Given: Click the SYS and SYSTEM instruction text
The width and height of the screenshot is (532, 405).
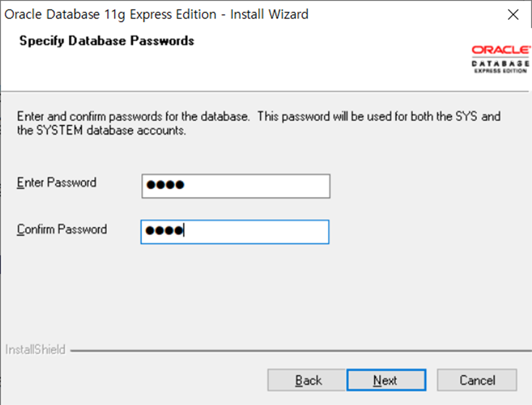Looking at the screenshot, I should tap(259, 123).
